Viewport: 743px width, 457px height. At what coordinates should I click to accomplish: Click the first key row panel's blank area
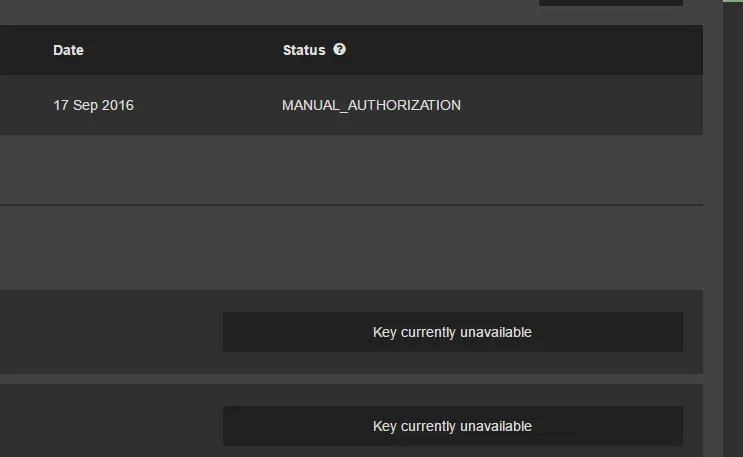111,332
